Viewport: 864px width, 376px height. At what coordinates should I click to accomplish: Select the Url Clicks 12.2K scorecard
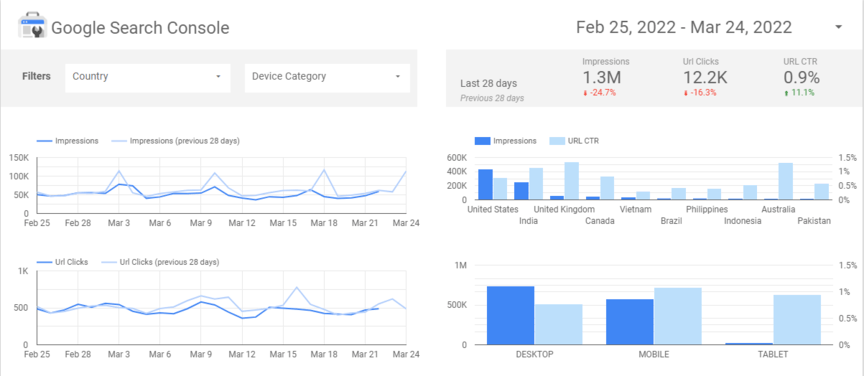[x=705, y=77]
